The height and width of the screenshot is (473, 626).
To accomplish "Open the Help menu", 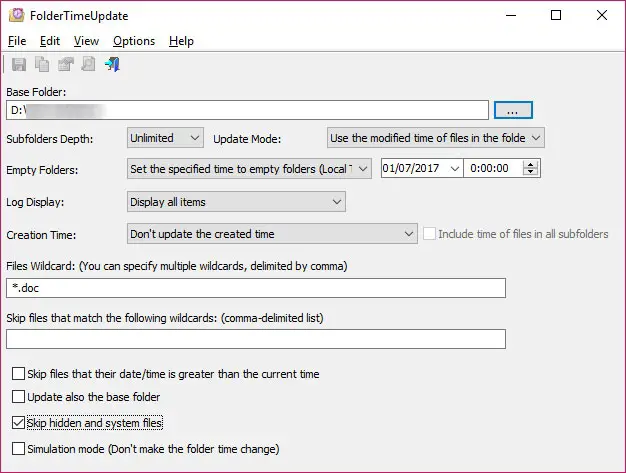I will click(181, 41).
